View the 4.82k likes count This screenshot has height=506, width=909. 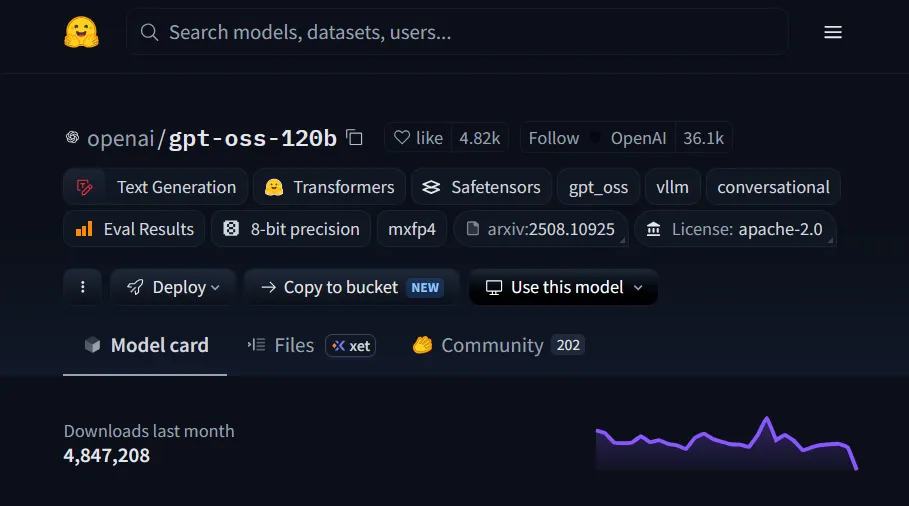[479, 138]
